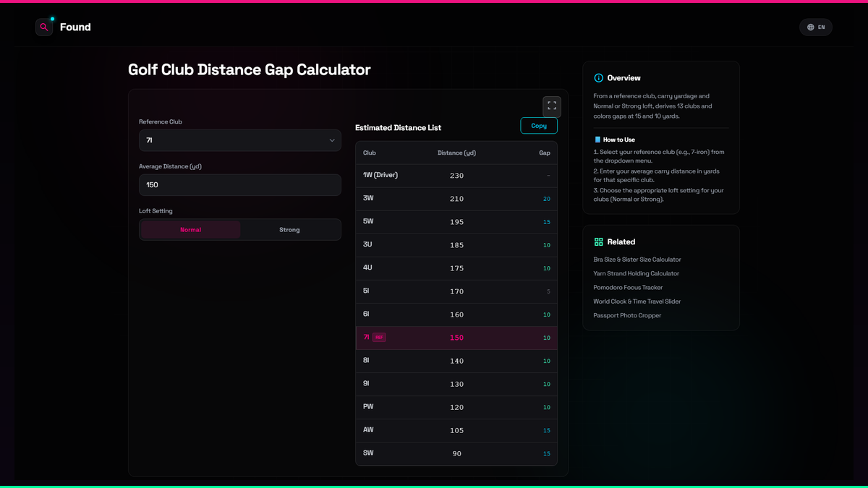Click the 3U club row label
This screenshot has width=868, height=488.
pos(367,244)
